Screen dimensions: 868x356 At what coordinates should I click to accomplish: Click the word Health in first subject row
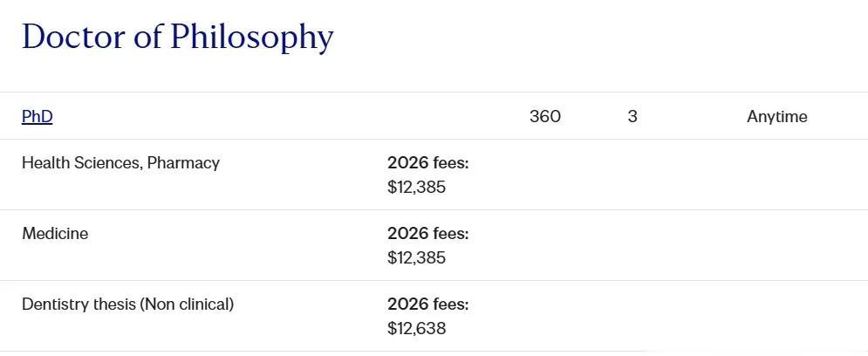coord(43,163)
